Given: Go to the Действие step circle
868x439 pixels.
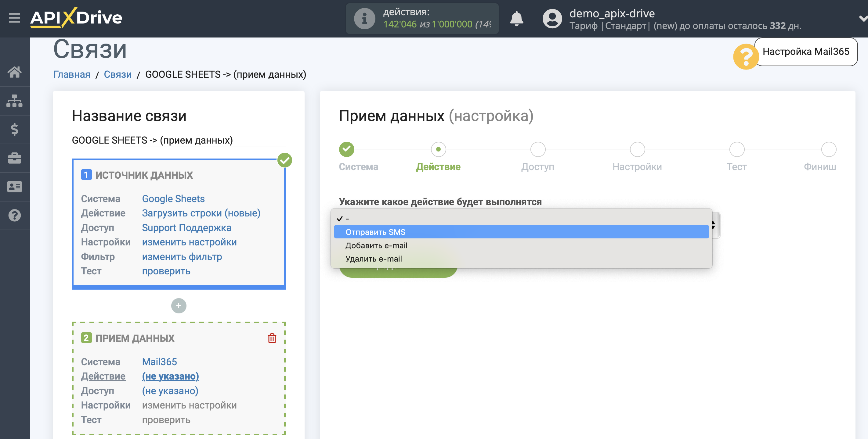Looking at the screenshot, I should [438, 149].
